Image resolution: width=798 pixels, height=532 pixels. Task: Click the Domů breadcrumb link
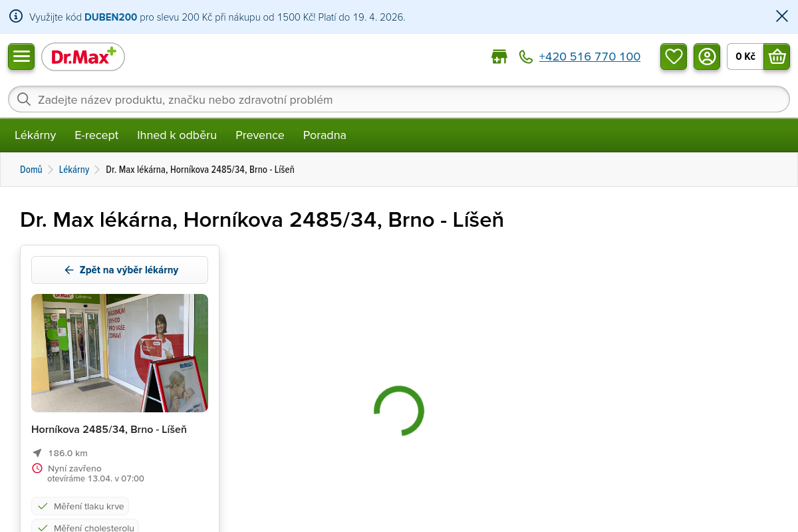(x=31, y=170)
